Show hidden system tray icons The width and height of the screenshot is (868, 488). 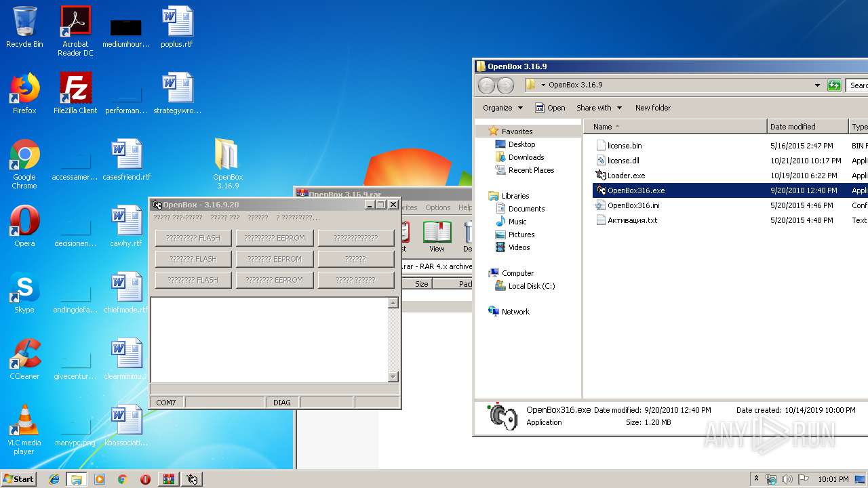tap(756, 479)
